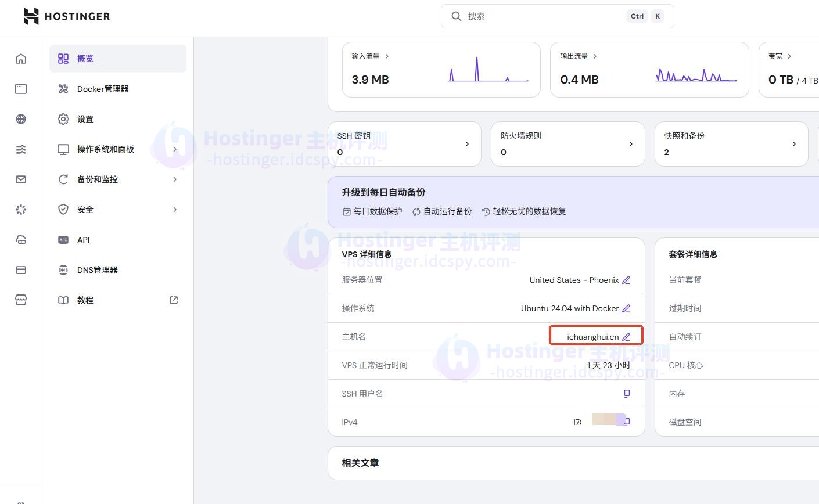The height and width of the screenshot is (504, 819).
Task: Open the email envelope icon in far sidebar
Action: (21, 179)
